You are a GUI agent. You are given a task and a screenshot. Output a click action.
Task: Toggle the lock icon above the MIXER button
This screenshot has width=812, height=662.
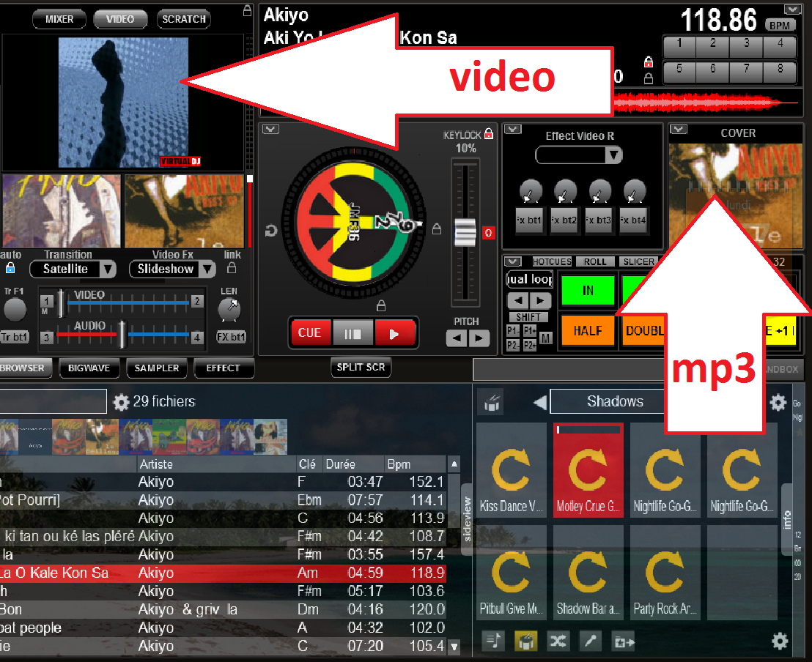(246, 11)
